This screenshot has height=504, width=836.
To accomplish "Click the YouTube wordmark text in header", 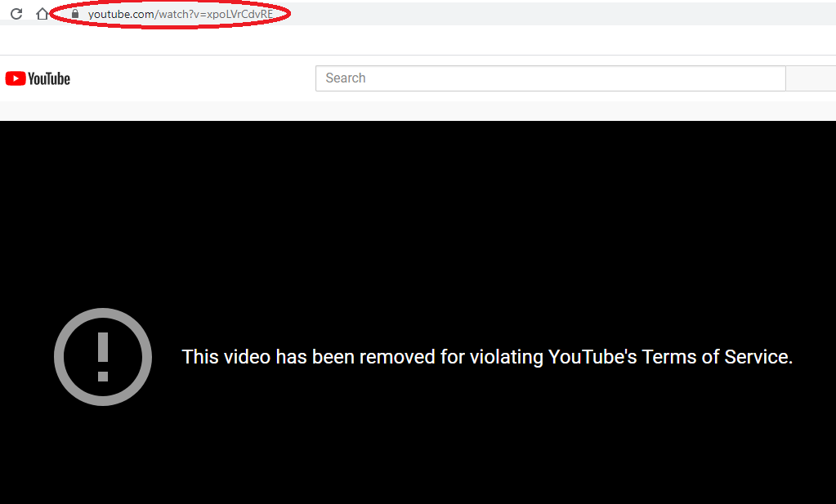I will 49,78.
